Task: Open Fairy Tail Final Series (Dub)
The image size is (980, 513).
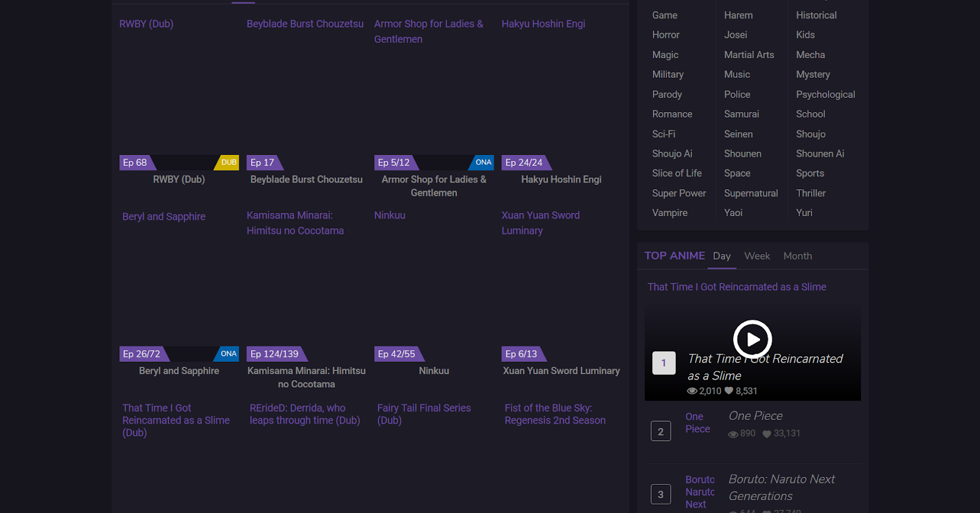Action: coord(424,414)
